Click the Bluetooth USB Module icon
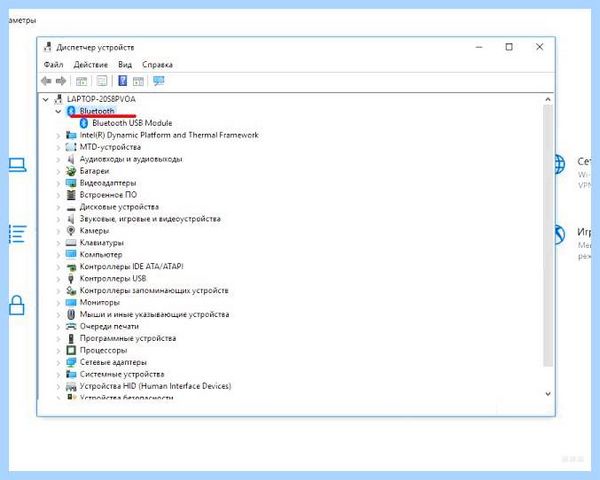This screenshot has height=480, width=600. (84, 123)
